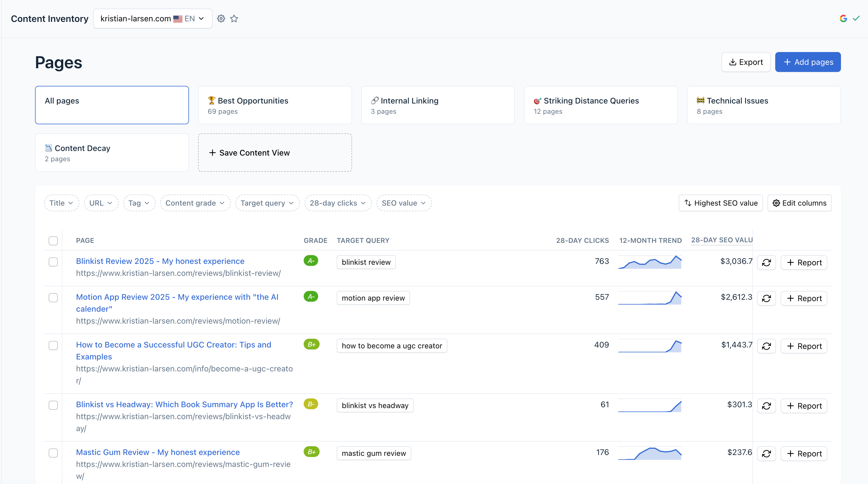
Task: Refresh the Mastic Gum Review row
Action: click(766, 454)
